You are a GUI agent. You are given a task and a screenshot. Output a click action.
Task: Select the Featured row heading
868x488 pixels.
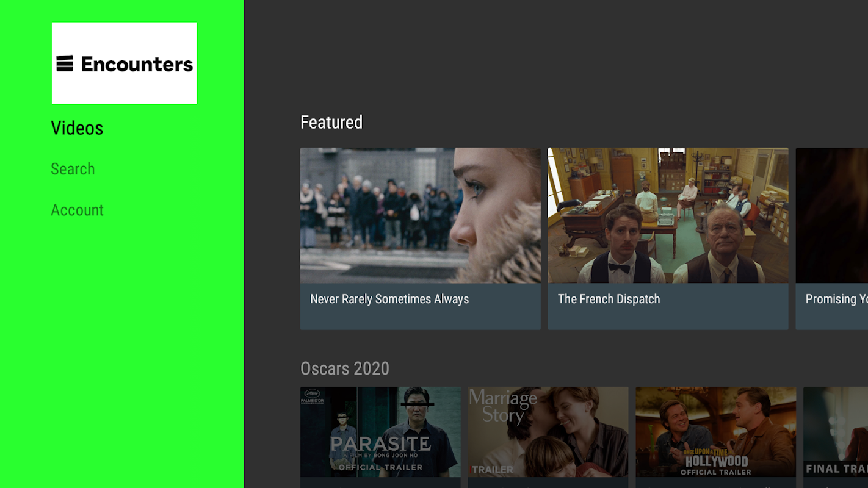pos(331,123)
